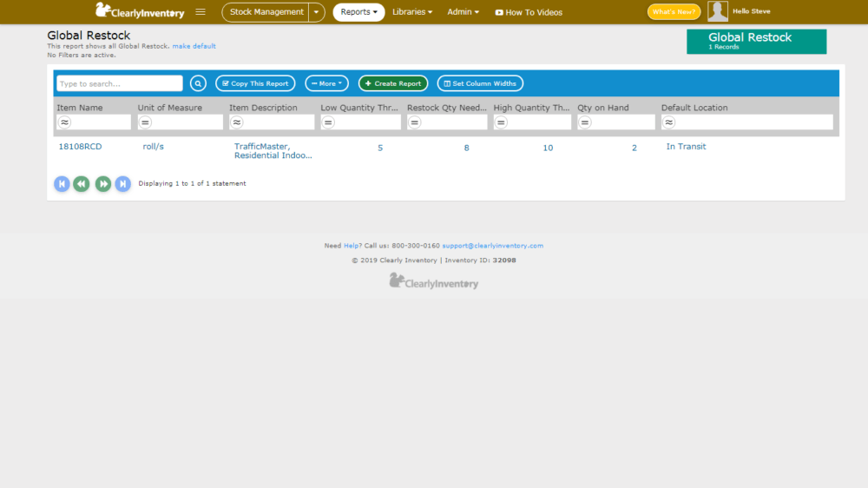The image size is (868, 488).
Task: Click the TrafficMaster description cell
Action: click(273, 151)
